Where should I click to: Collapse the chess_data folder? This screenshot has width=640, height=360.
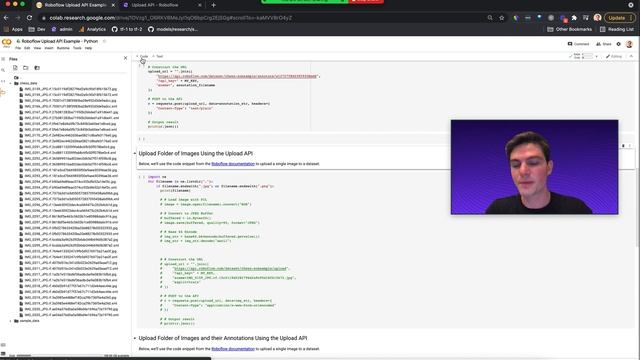coord(11,83)
